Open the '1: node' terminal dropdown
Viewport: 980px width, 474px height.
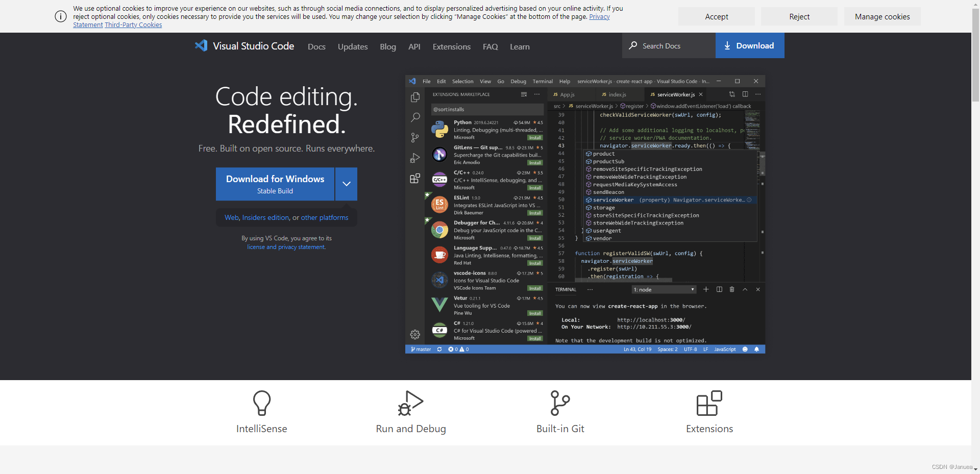664,290
